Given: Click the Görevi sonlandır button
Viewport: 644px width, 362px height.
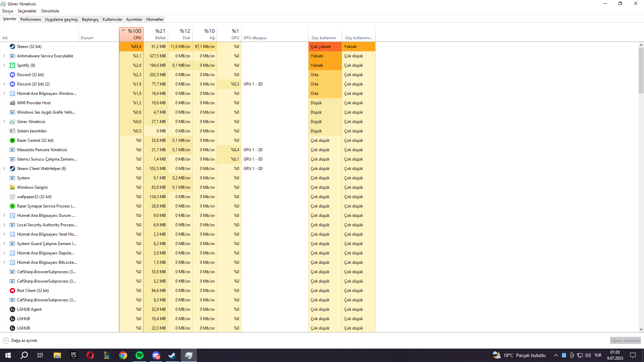Looking at the screenshot, I should click(x=625, y=341).
